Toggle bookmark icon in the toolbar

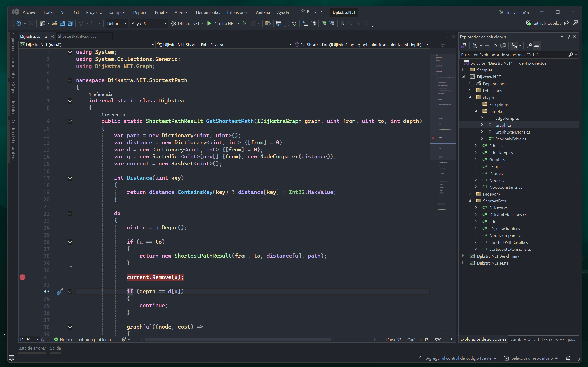[x=342, y=23]
